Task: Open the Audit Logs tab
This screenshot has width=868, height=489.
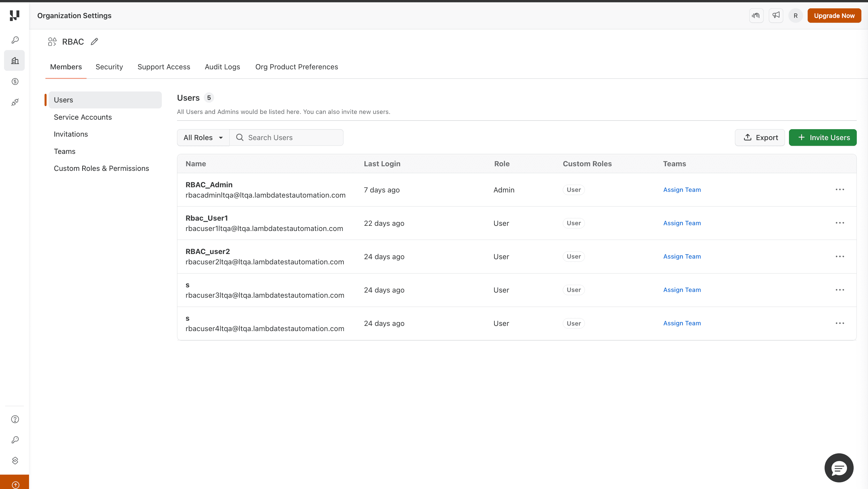Action: [x=222, y=67]
